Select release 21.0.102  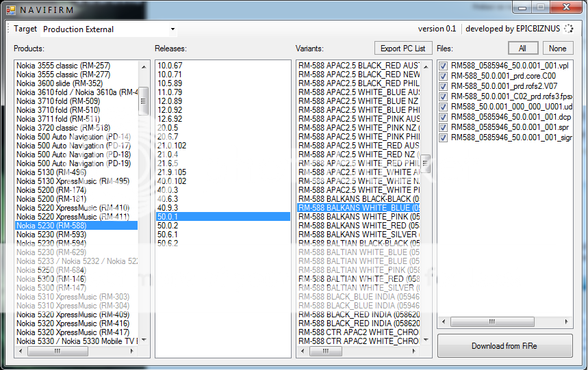223,145
